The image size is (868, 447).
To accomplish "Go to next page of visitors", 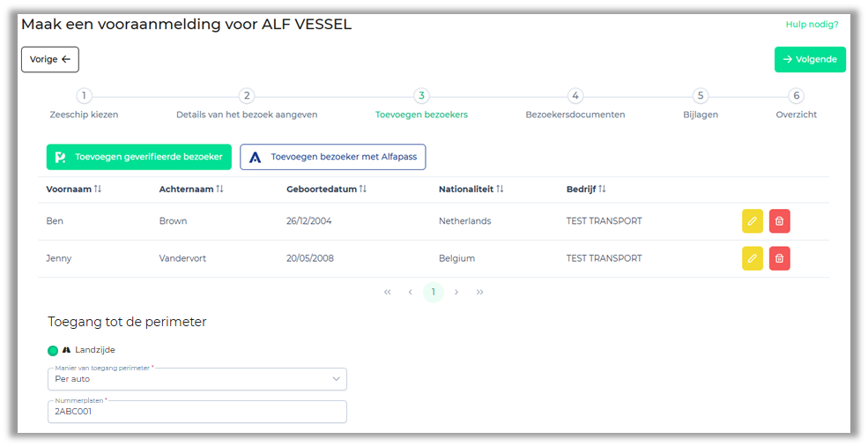I will [x=456, y=292].
